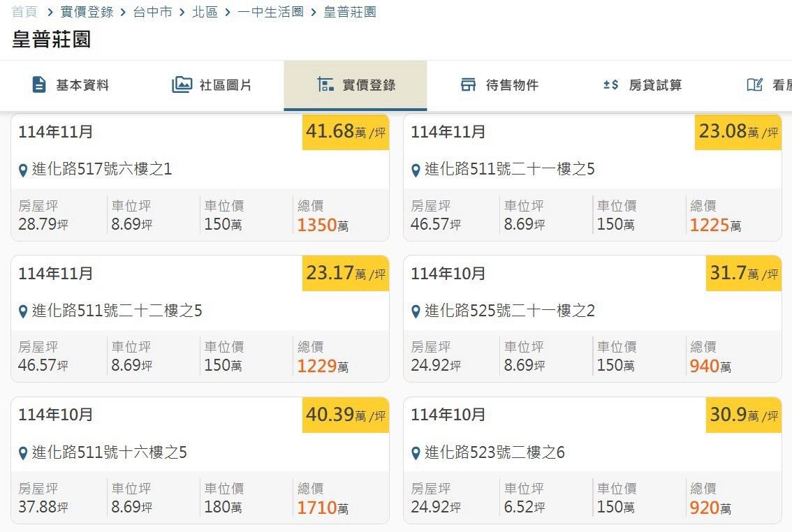Open listing 進化路511號二十一樓之5 card

(510, 169)
